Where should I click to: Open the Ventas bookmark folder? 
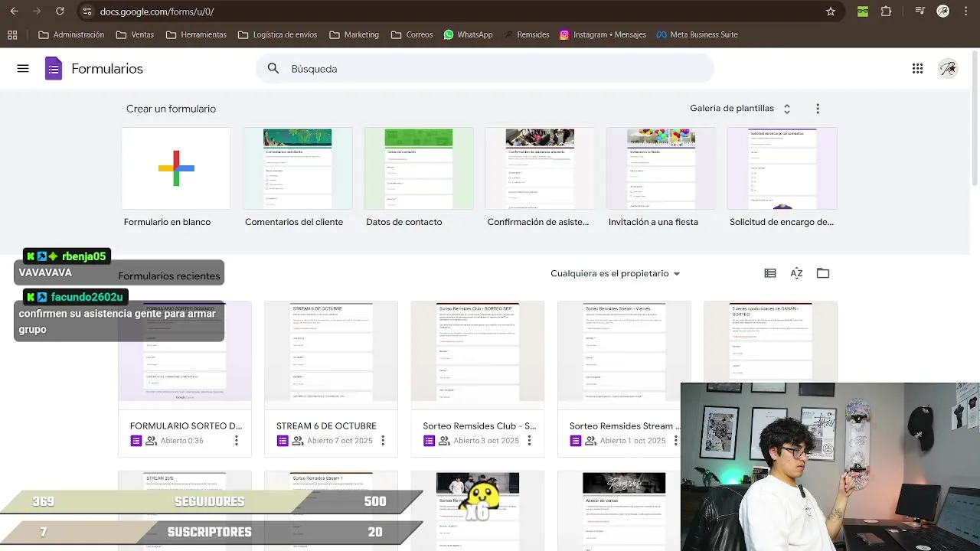click(135, 34)
